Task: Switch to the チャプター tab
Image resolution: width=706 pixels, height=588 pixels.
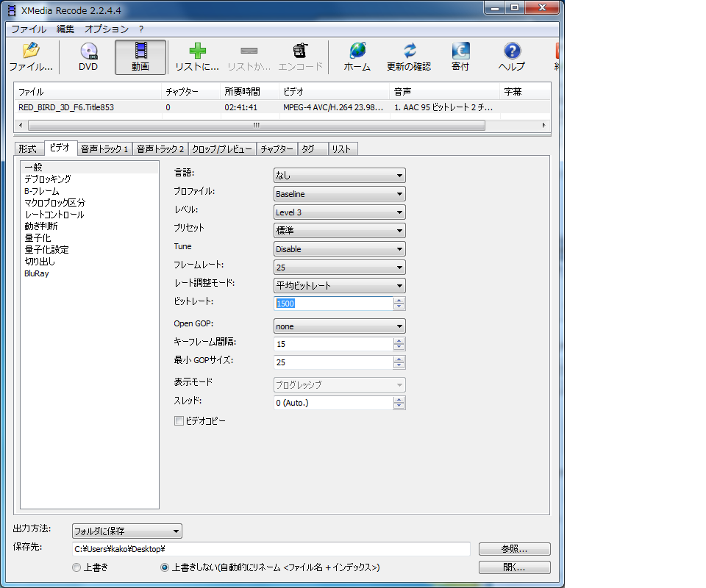Action: tap(277, 149)
